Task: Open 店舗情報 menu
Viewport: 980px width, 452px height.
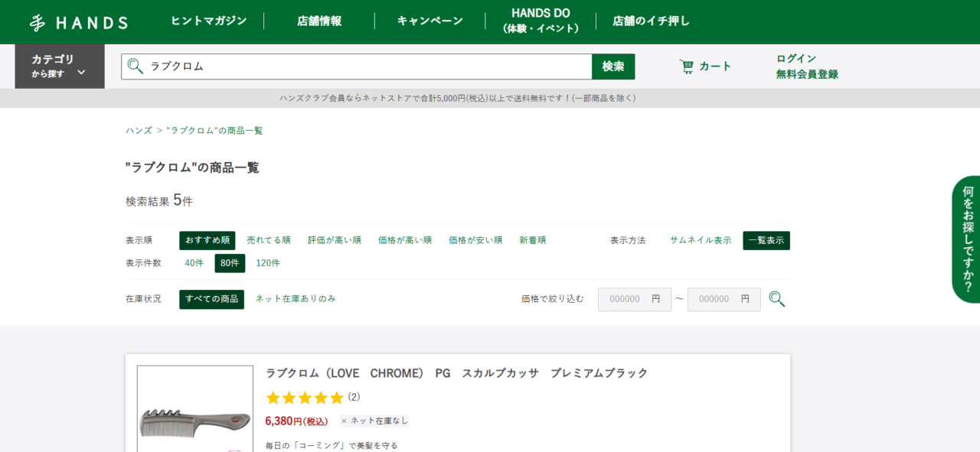Action: pos(319,21)
